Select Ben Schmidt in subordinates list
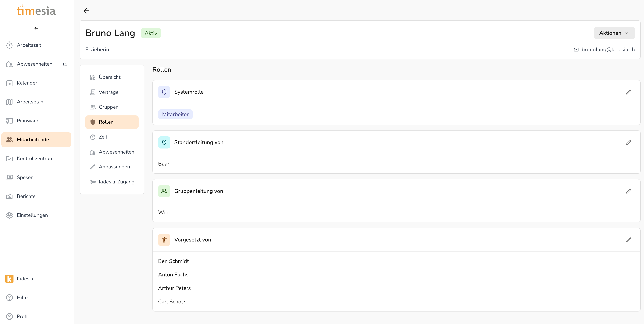Viewport: 644px width, 324px height. coord(173,261)
